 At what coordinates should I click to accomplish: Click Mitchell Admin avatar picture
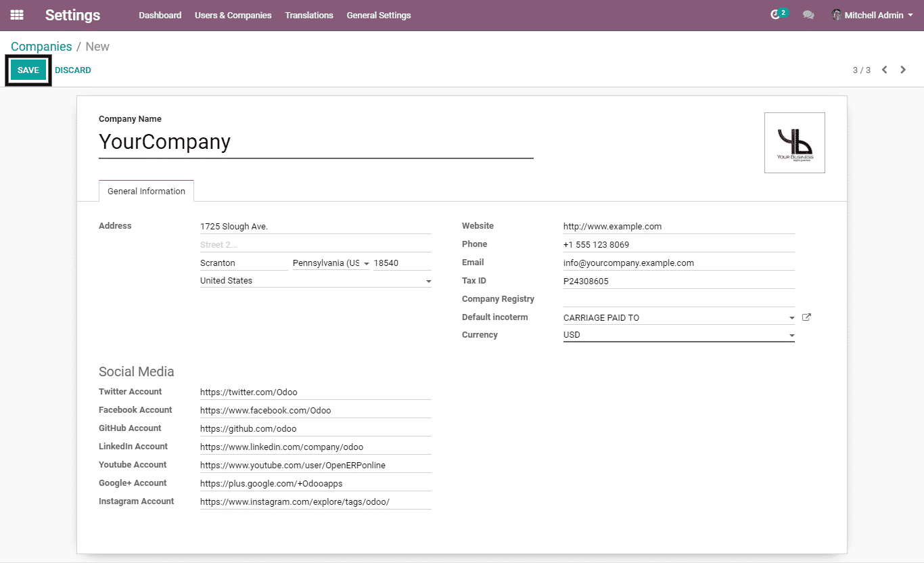[x=837, y=15]
